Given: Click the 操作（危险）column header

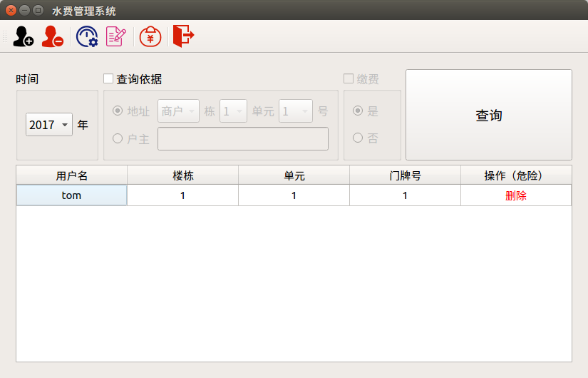Looking at the screenshot, I should (x=517, y=175).
